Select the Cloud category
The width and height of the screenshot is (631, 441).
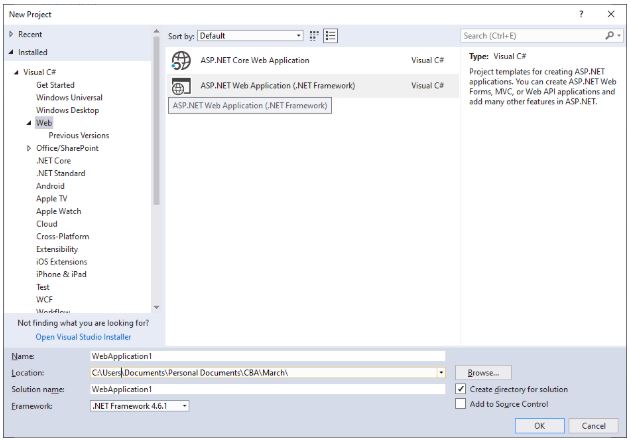47,224
